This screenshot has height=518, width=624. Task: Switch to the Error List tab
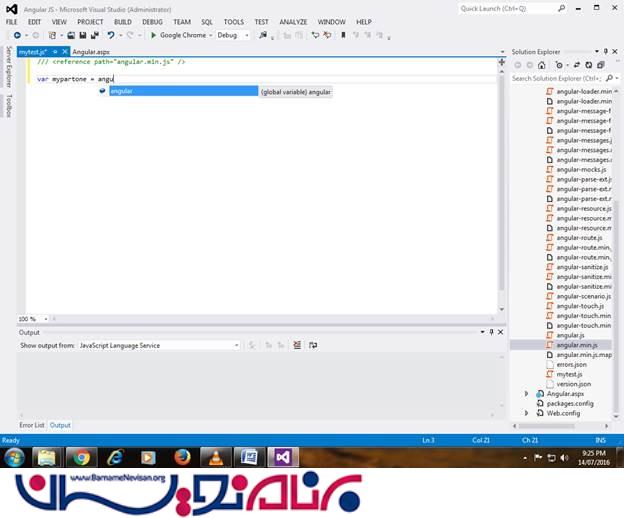(32, 425)
